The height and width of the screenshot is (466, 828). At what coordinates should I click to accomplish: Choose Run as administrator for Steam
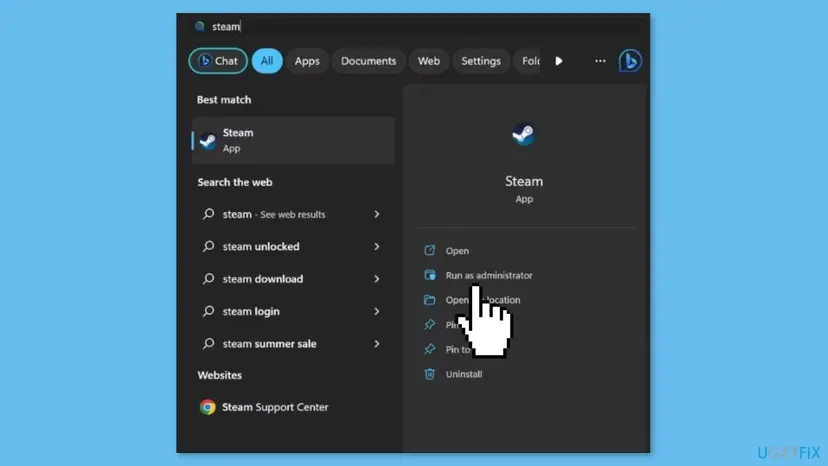coord(489,275)
